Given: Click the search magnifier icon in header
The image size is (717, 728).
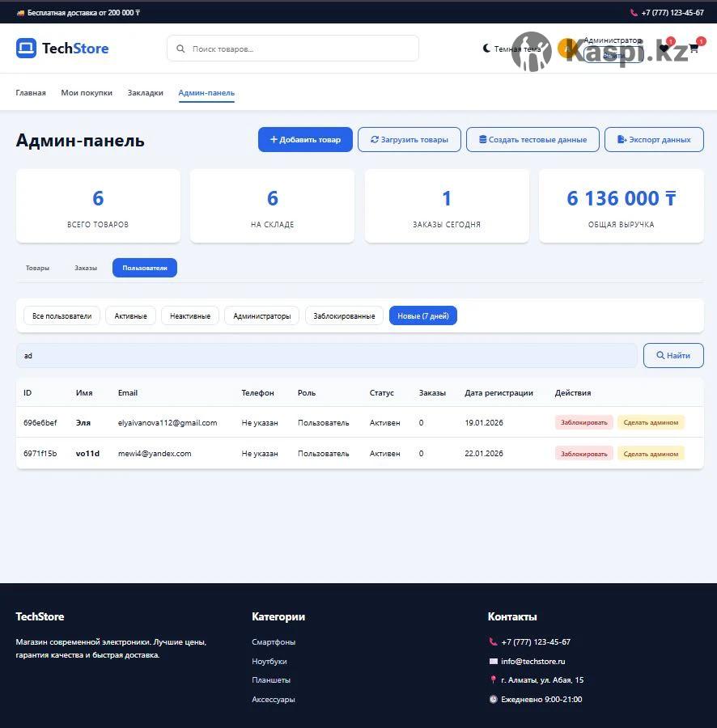Looking at the screenshot, I should pyautogui.click(x=180, y=49).
